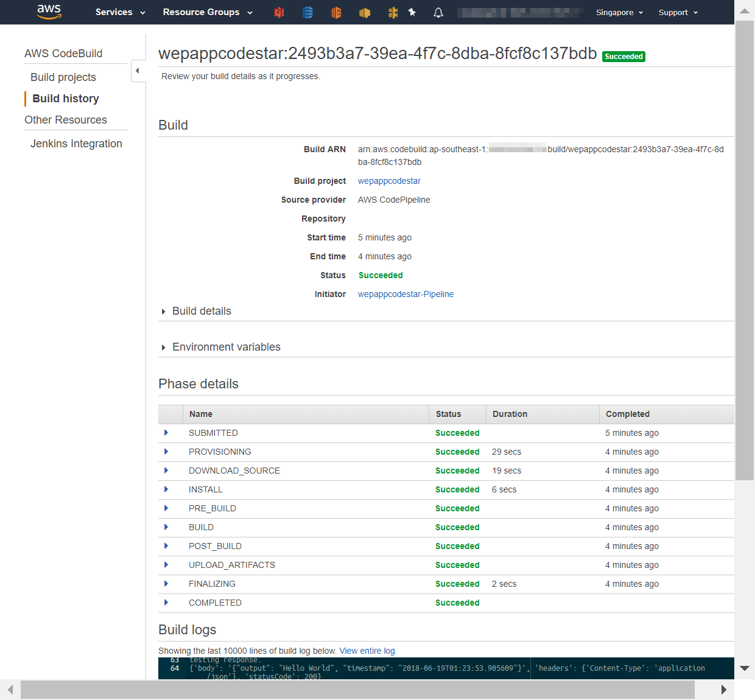755x700 pixels.
Task: Expand the BUILD phase row arrow
Action: pos(166,527)
